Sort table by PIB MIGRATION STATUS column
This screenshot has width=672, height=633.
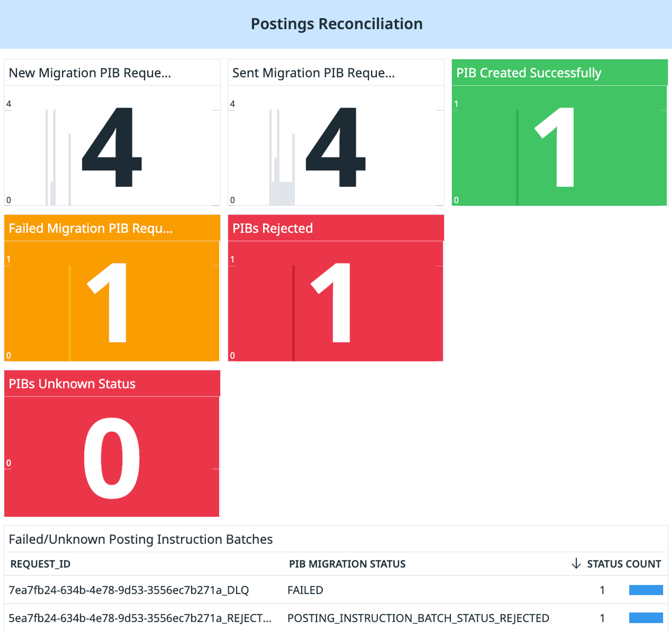point(347,564)
